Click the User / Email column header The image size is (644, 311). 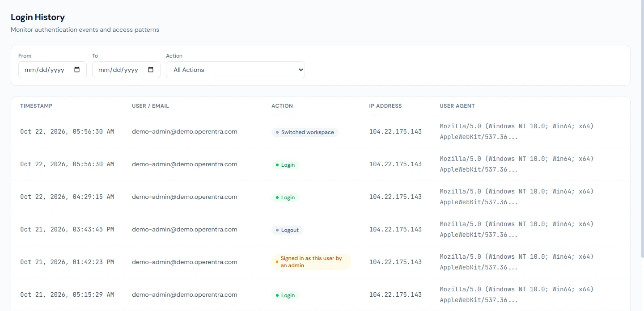click(150, 106)
